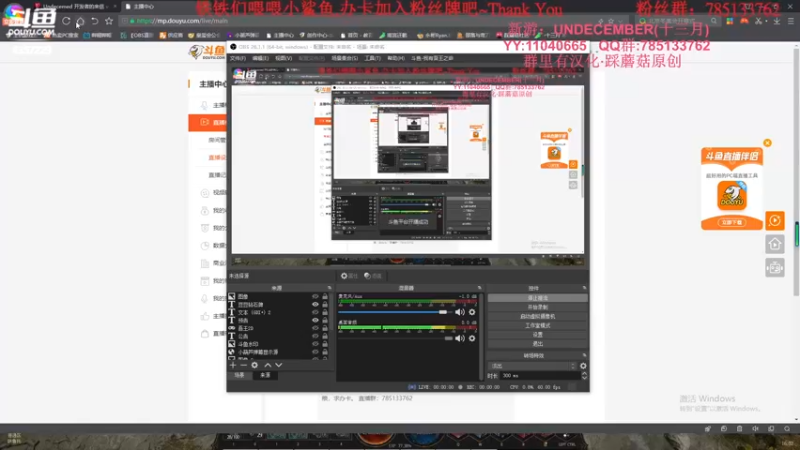Screen dimensions: 800x450
Task: Toggle visibility of second text source row
Action: pos(315,305)
